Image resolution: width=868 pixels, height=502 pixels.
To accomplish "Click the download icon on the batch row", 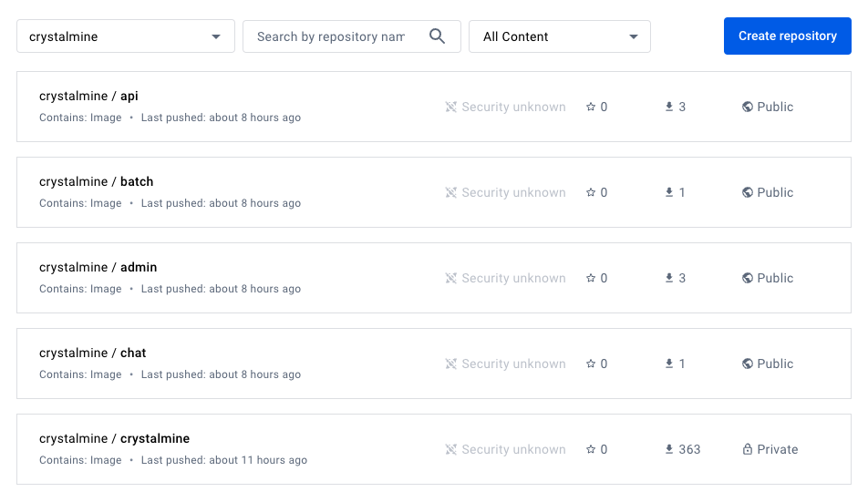I will [669, 192].
